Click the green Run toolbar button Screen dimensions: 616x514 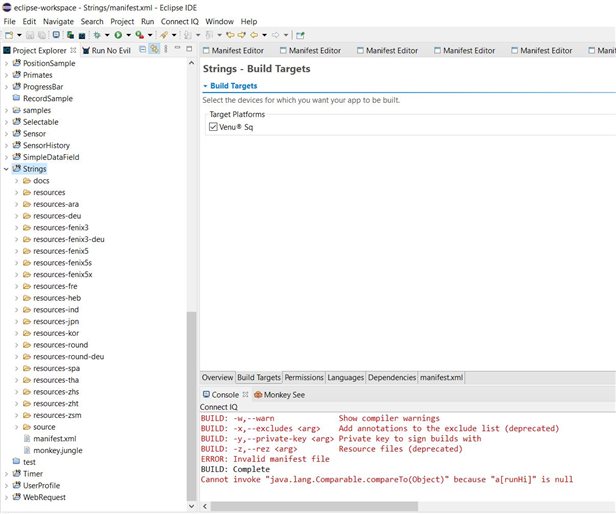[117, 35]
